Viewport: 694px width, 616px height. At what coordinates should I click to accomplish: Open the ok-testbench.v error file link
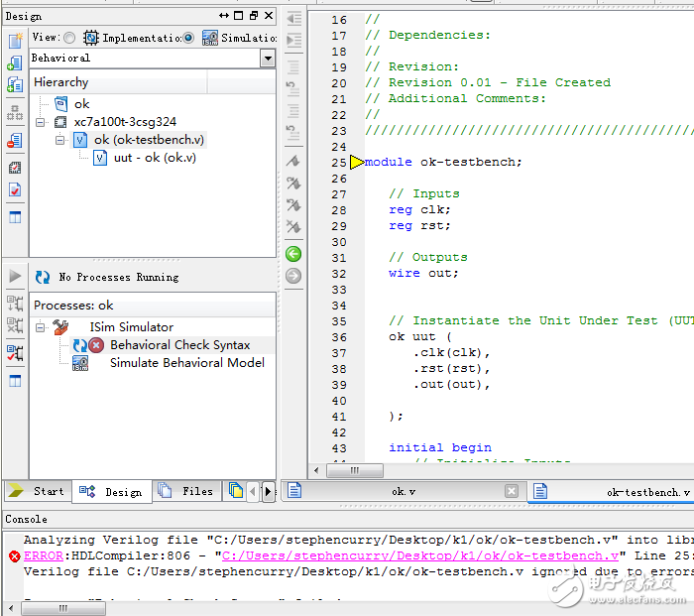(420, 555)
